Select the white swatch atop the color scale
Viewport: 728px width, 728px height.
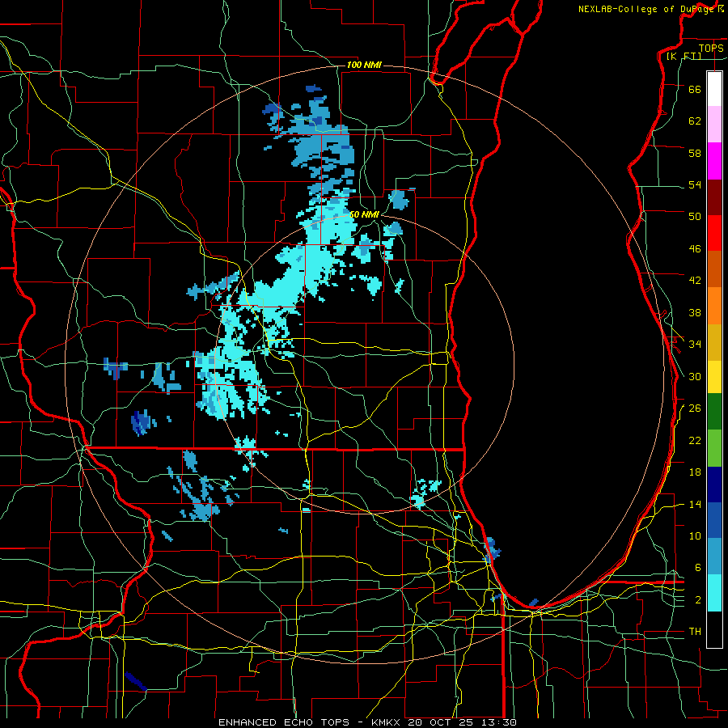(714, 89)
